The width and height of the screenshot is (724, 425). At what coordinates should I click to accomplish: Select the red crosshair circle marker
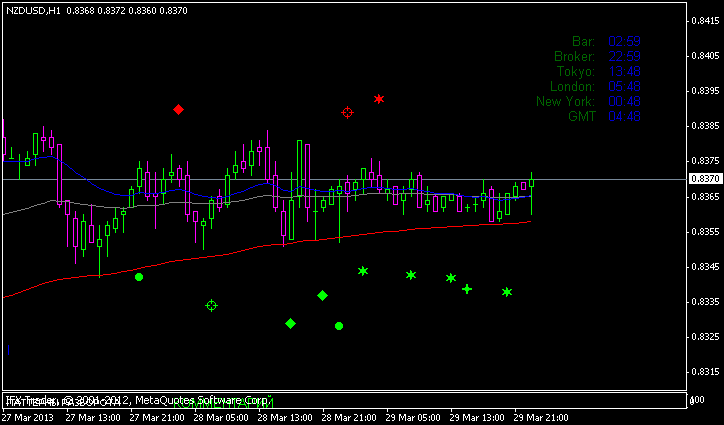347,113
